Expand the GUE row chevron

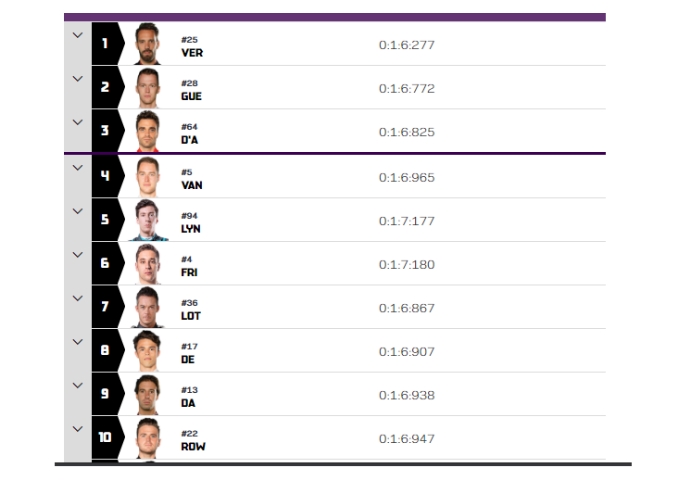click(x=77, y=79)
